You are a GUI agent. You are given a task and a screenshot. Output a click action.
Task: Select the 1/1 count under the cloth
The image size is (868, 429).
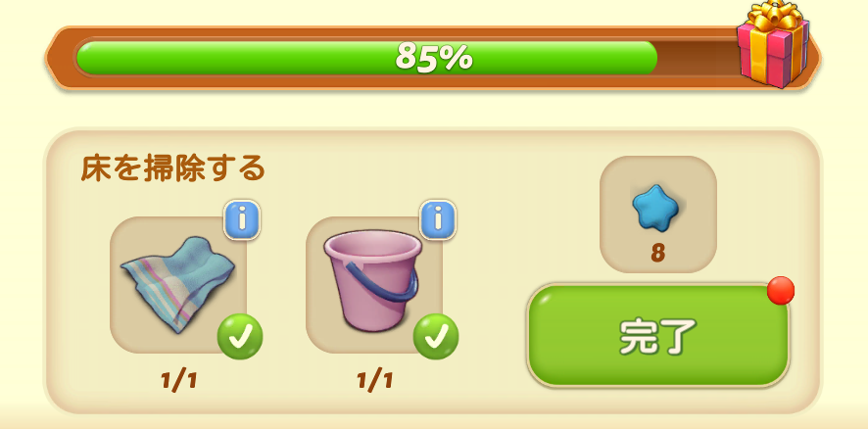(179, 381)
